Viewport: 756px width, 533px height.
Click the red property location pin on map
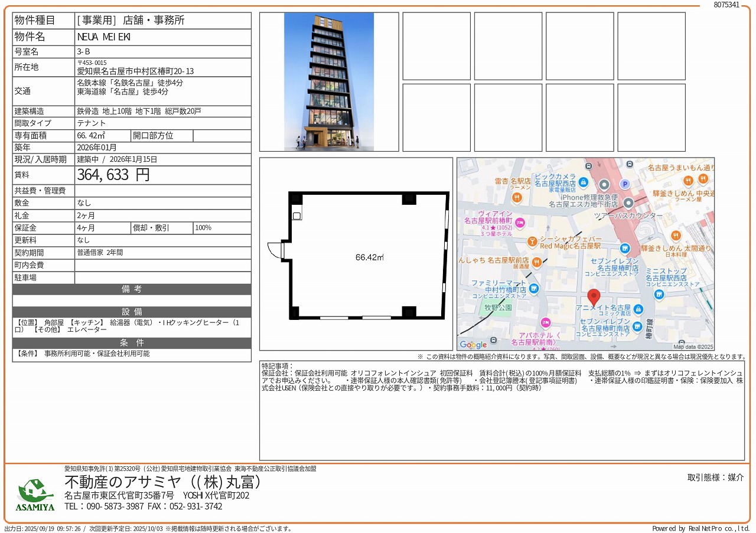click(x=594, y=297)
